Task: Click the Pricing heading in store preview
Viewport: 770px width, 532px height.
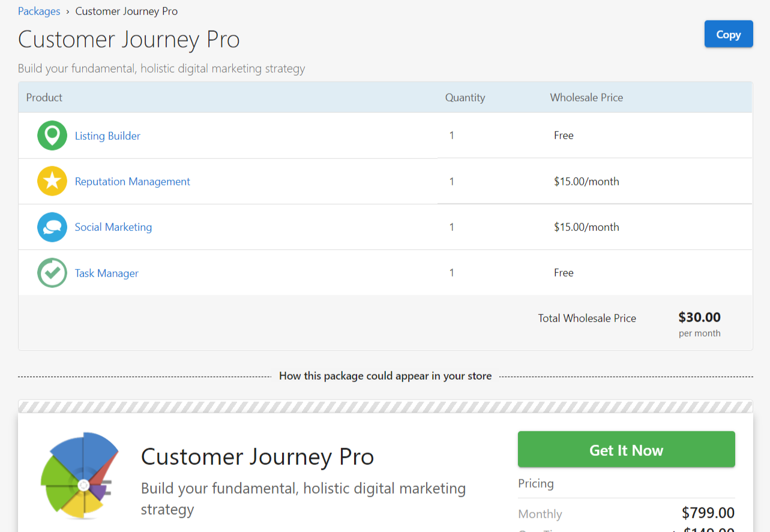Action: 536,483
